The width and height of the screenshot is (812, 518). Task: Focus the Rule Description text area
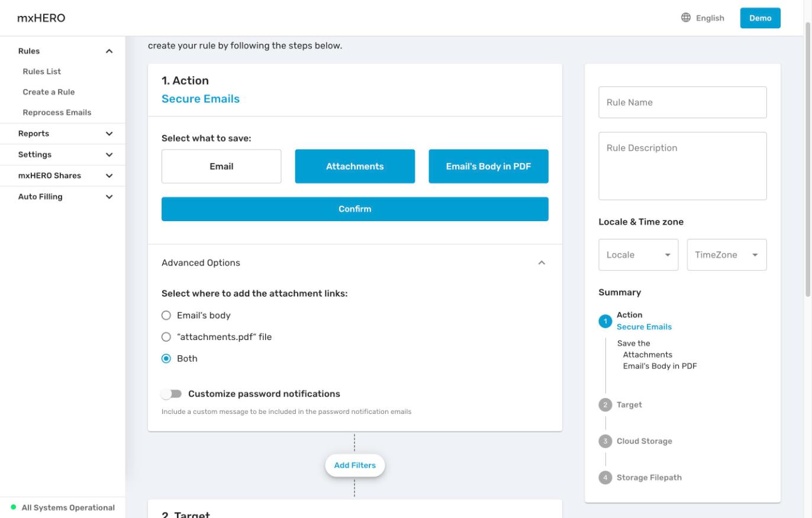pyautogui.click(x=682, y=166)
